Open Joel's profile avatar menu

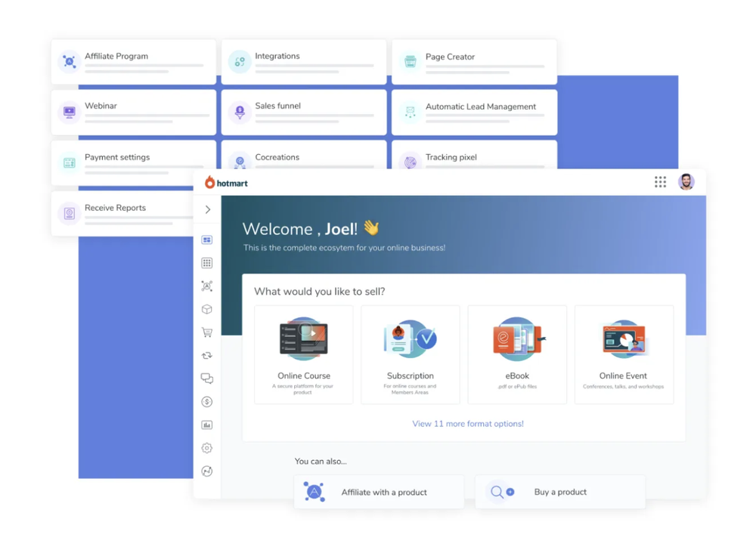point(686,182)
